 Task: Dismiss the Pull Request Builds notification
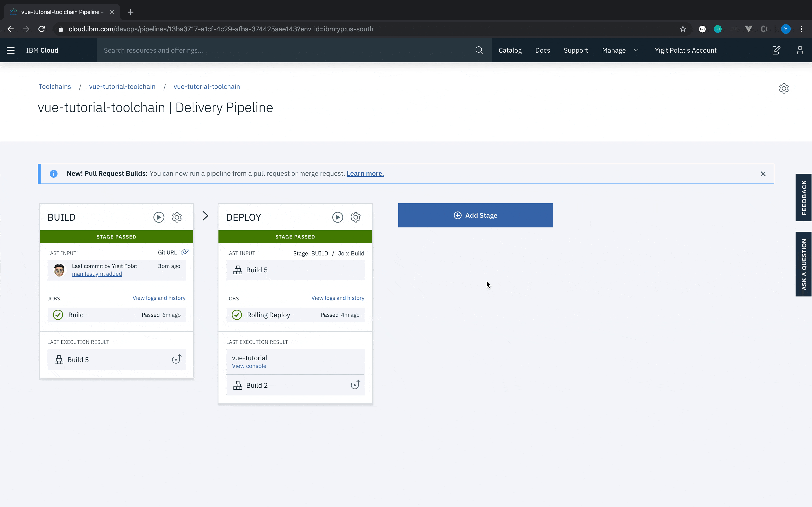click(763, 174)
